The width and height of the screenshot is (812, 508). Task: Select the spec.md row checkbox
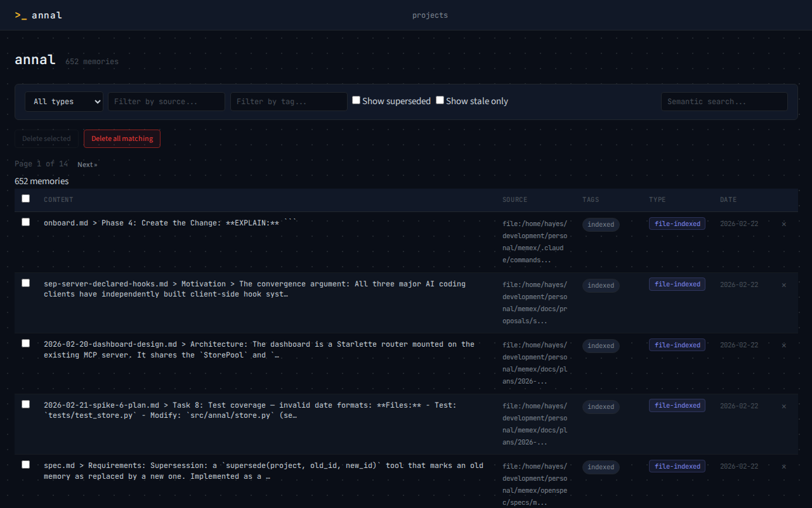coord(25,464)
